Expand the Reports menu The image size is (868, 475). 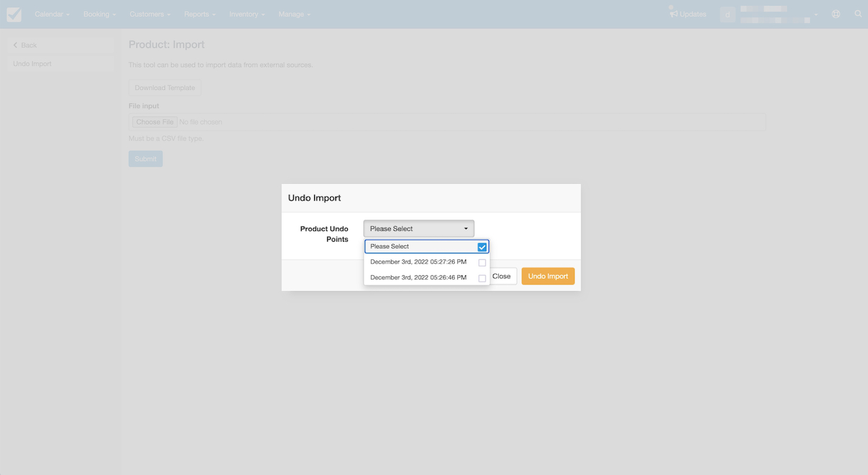[200, 14]
